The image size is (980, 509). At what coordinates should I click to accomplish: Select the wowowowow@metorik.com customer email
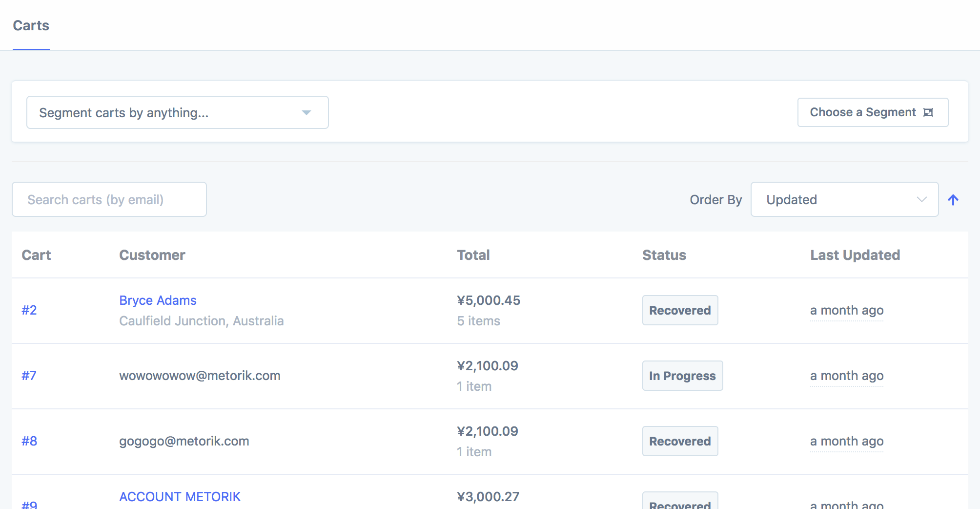click(x=200, y=376)
